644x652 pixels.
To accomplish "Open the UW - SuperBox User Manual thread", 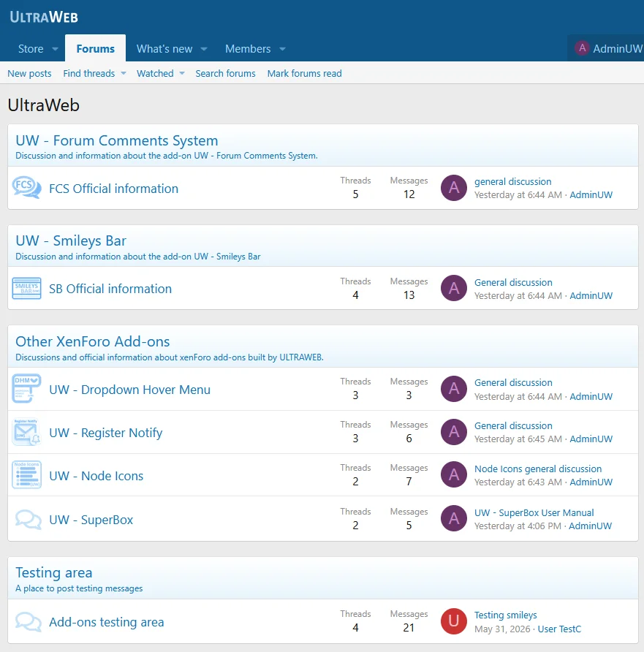I will [x=534, y=512].
